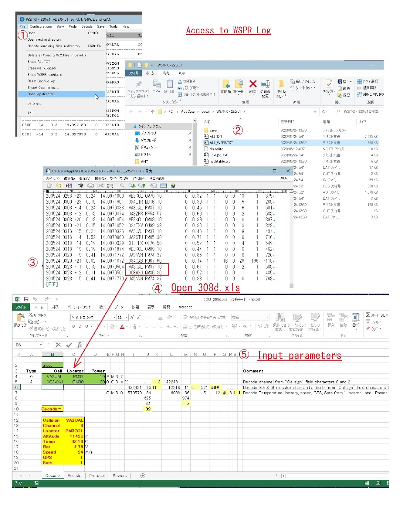Click the Excel AutoSum button
The width and height of the screenshot is (420, 517).
click(377, 315)
